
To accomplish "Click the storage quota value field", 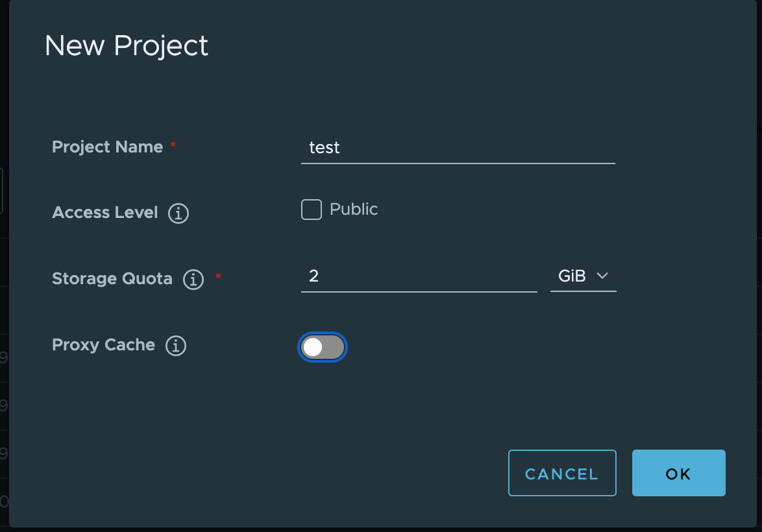I will pyautogui.click(x=419, y=276).
